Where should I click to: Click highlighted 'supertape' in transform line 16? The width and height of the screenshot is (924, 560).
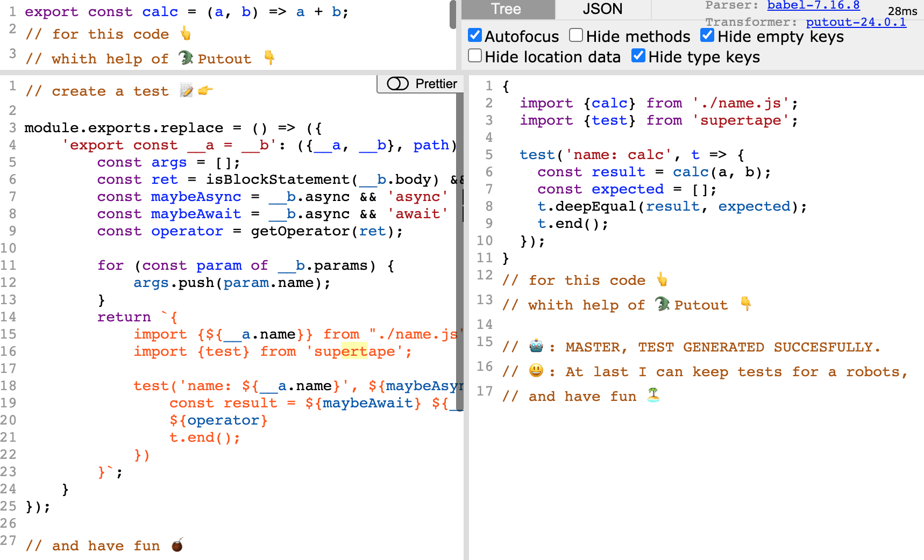(x=354, y=351)
